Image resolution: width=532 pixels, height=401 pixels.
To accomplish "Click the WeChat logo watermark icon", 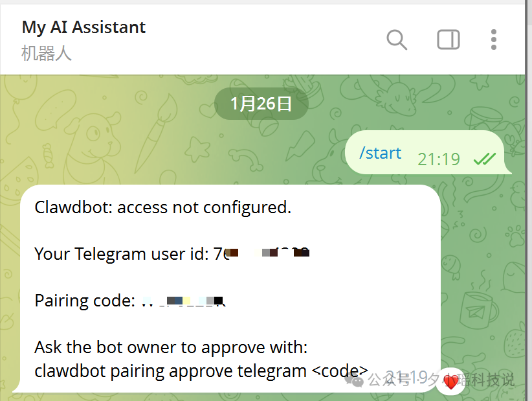I will click(354, 380).
